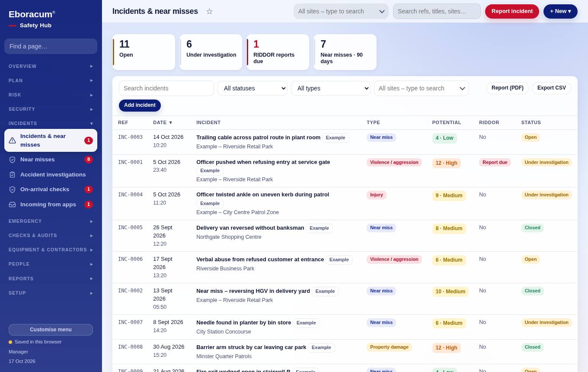Sort the table by Date column
Screen dimensions: 588x372
[163, 122]
